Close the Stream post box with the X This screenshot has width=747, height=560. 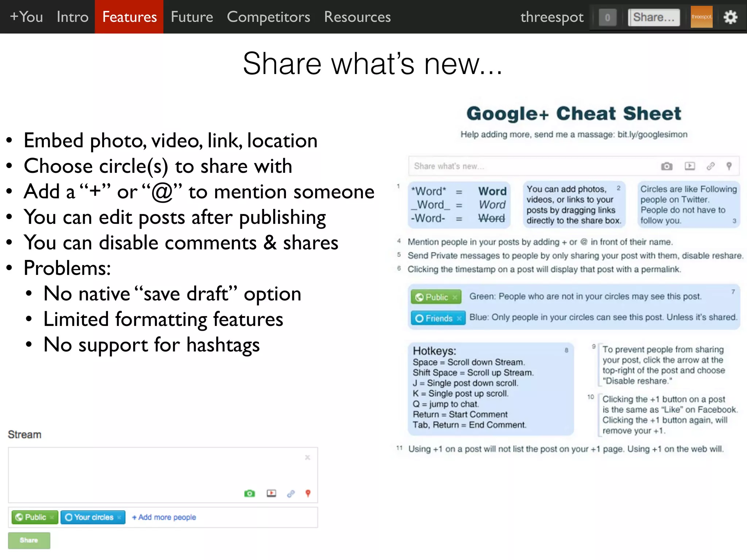click(307, 457)
